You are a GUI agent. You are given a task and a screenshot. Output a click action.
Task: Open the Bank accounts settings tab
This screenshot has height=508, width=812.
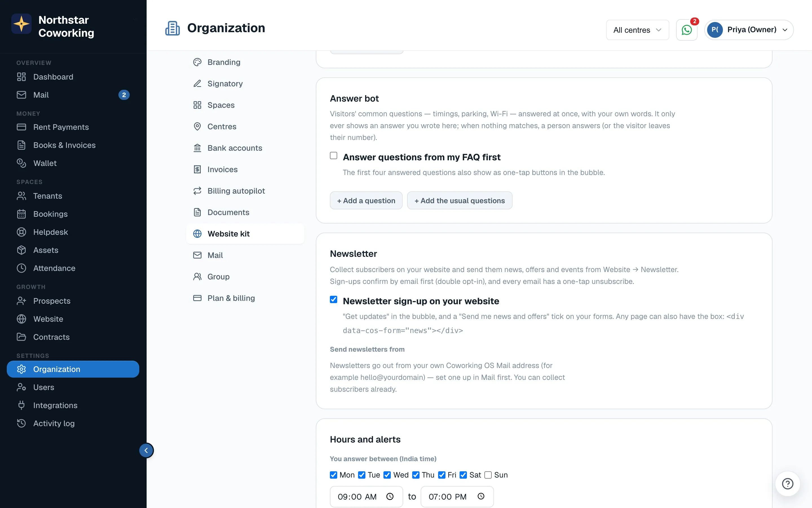coord(245,148)
